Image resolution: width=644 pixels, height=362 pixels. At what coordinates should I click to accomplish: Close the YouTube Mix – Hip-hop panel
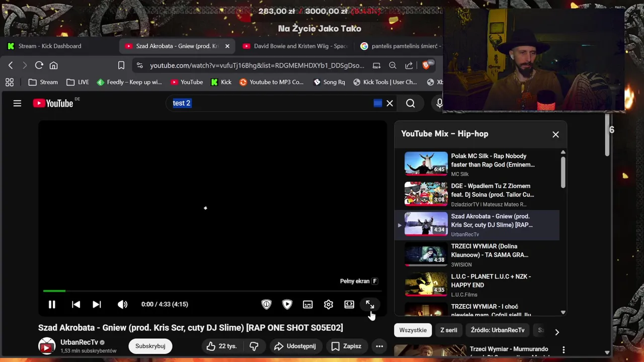tap(555, 134)
